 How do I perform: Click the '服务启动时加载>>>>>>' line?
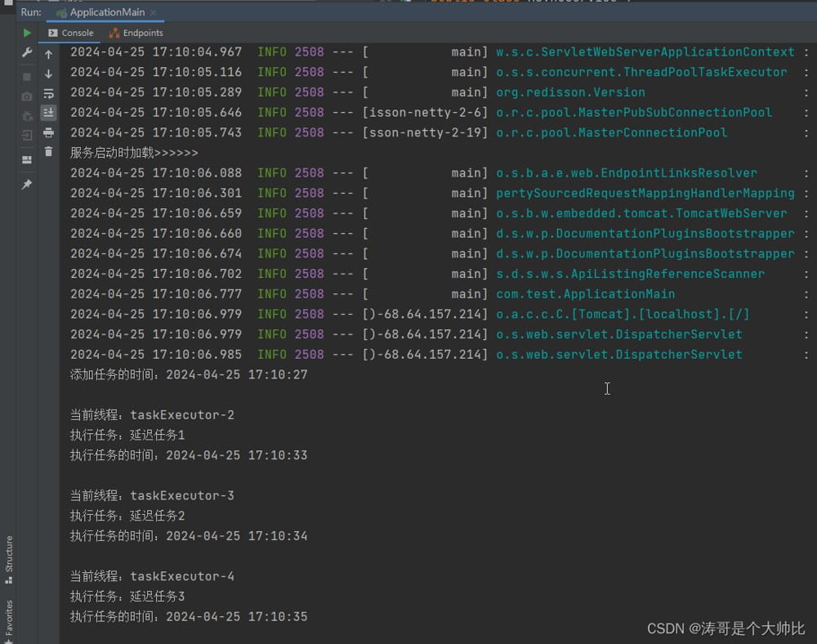(x=134, y=153)
